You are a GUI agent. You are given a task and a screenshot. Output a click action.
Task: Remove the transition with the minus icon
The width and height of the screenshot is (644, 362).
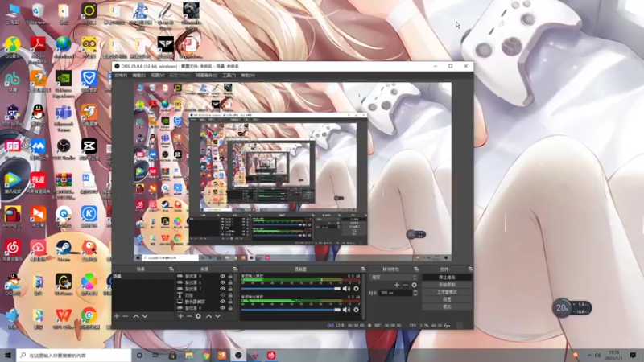(x=406, y=285)
